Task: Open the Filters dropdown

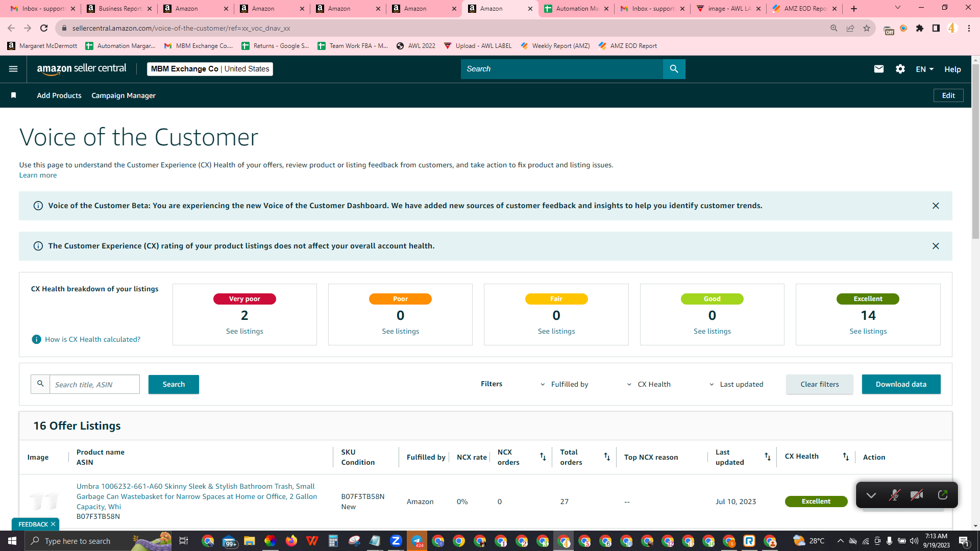Action: click(492, 384)
